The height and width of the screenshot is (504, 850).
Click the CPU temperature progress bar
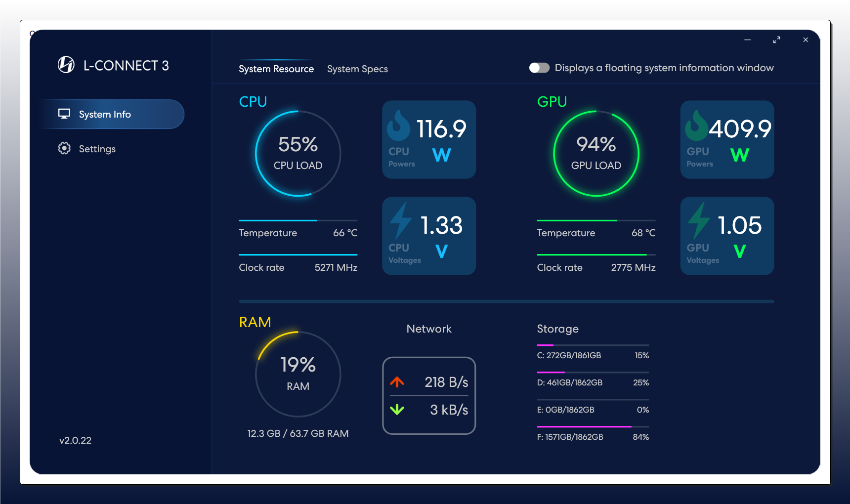(x=297, y=220)
